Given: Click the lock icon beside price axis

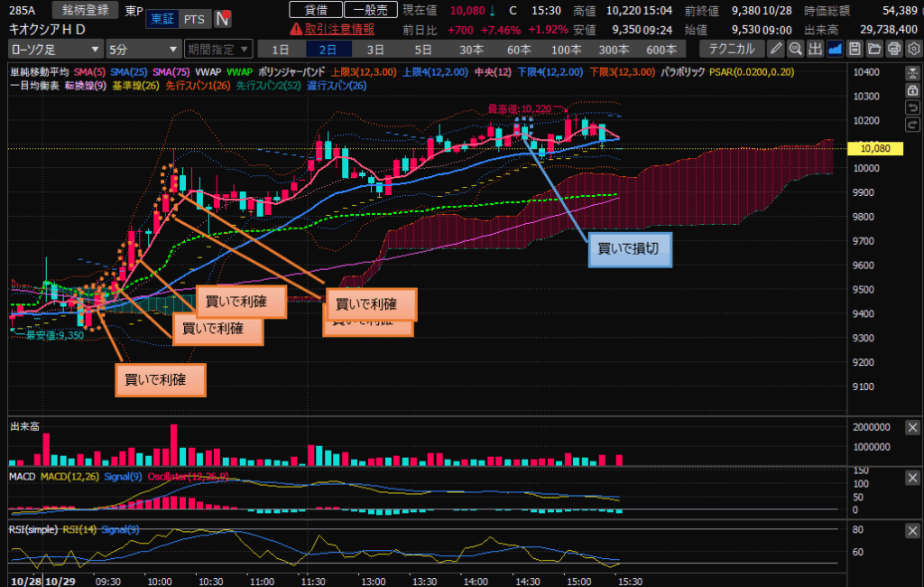Looking at the screenshot, I should 913,90.
